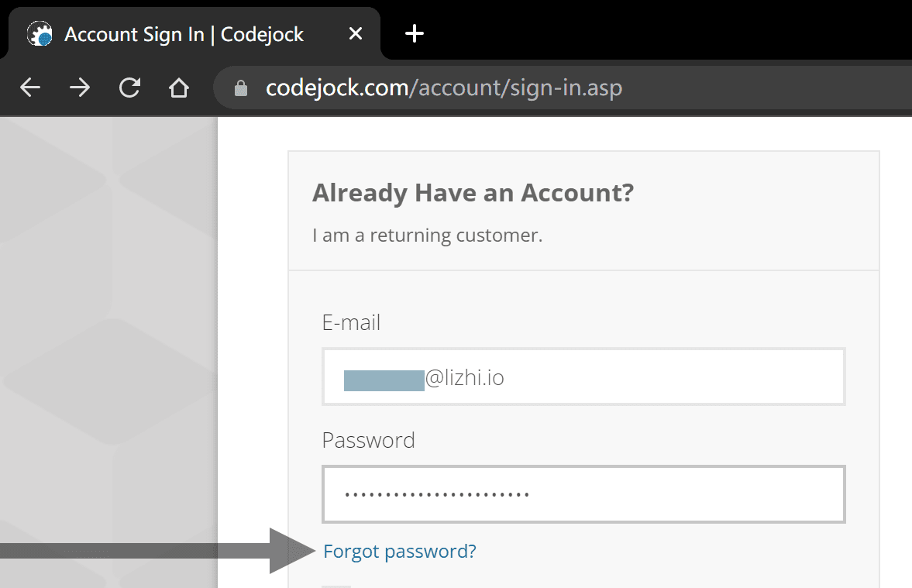Screen dimensions: 912x588
Task: Click the Already Have an Account? heading
Action: point(473,192)
